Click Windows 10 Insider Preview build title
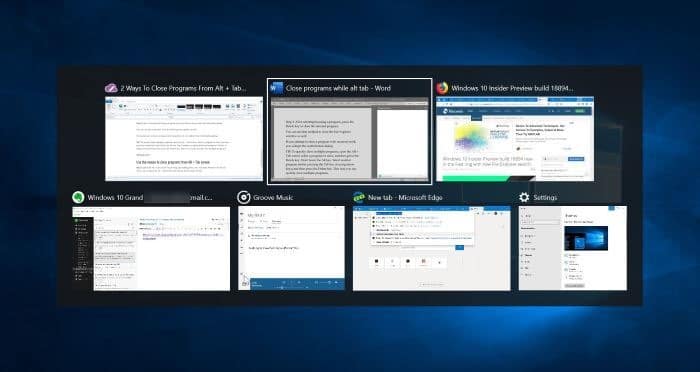 pyautogui.click(x=512, y=88)
